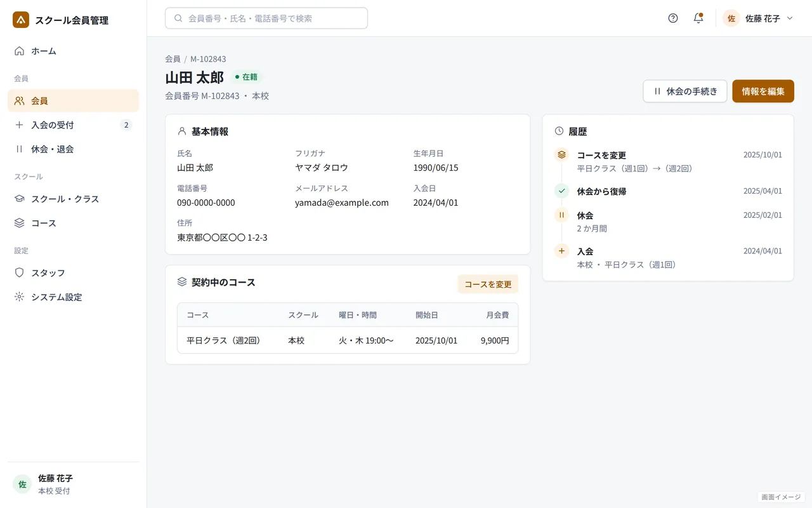Click history entry 休会から復帰

(x=601, y=191)
